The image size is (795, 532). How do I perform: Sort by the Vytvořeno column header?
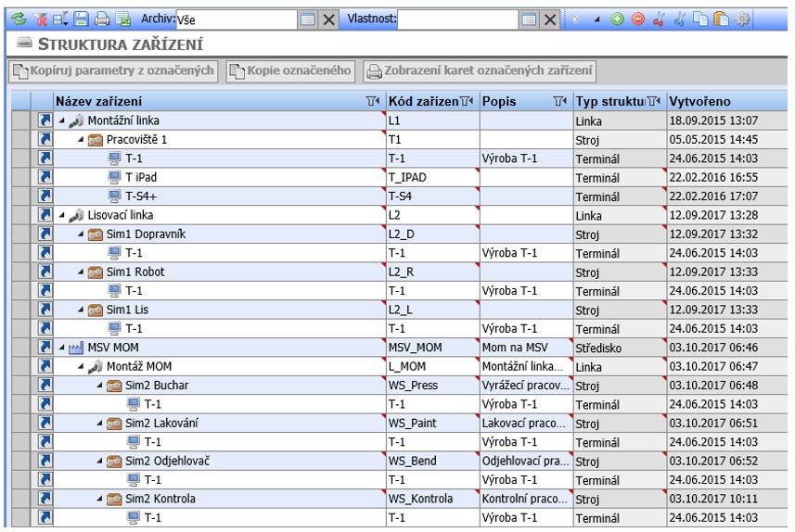(727, 101)
